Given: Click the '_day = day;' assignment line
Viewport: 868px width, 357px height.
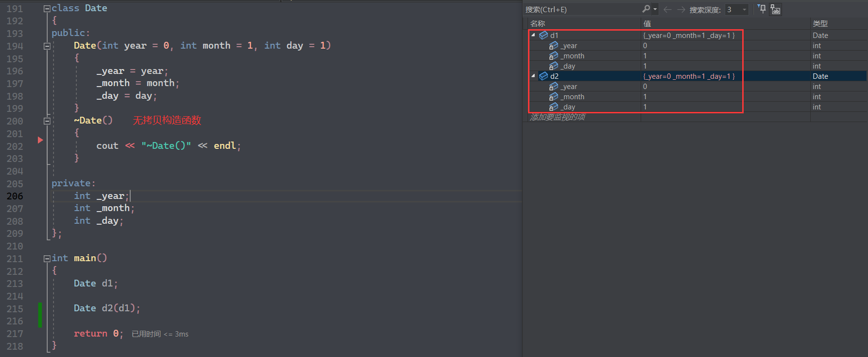Looking at the screenshot, I should point(127,96).
